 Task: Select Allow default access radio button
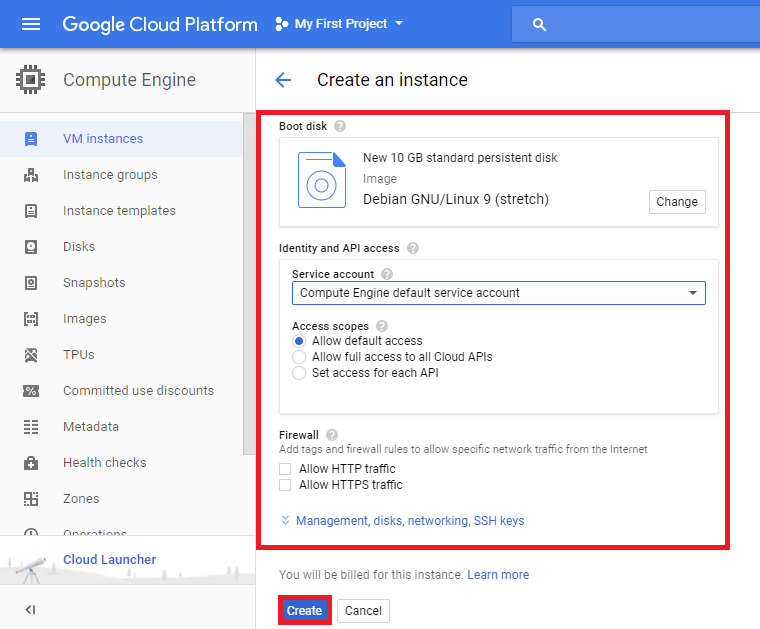pos(299,341)
